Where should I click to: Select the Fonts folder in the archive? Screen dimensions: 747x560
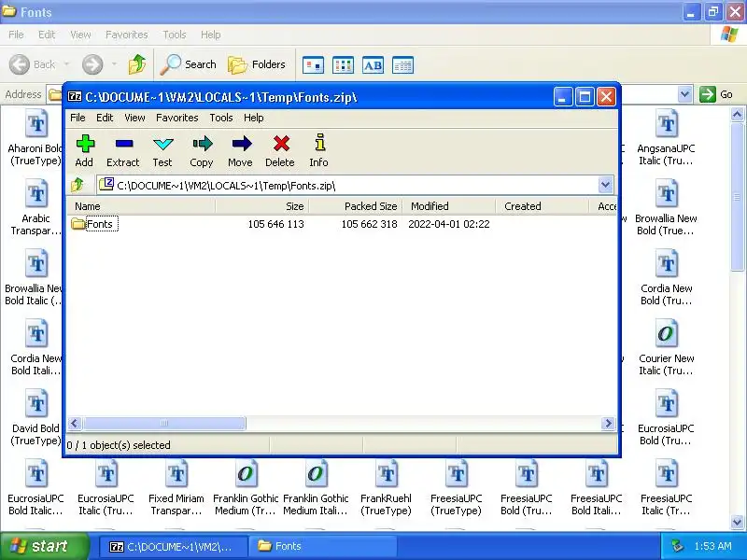tap(94, 224)
